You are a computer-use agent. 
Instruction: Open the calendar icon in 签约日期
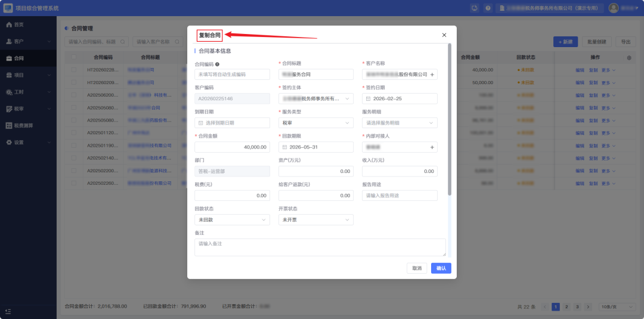[368, 98]
